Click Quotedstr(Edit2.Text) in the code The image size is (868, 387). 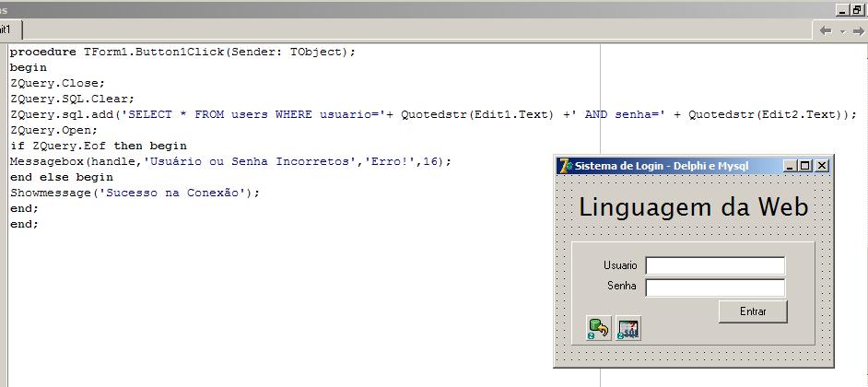coord(768,115)
